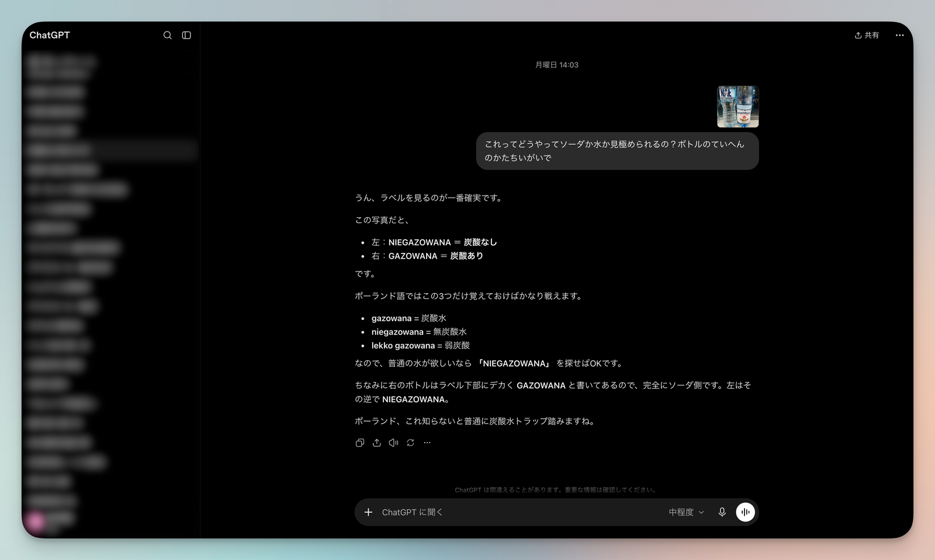Screen dimensions: 935x560
Task: Click the 月曜日 14:03 timestamp
Action: pyautogui.click(x=557, y=65)
